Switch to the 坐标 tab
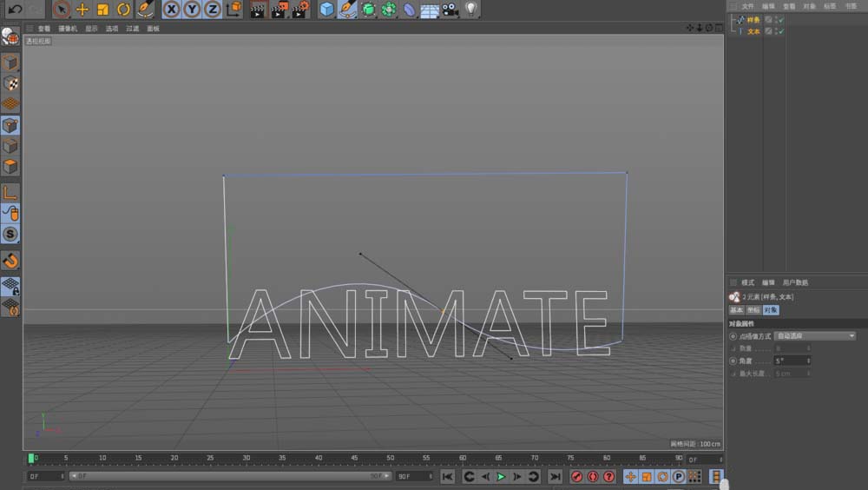This screenshot has width=868, height=490. coord(753,310)
